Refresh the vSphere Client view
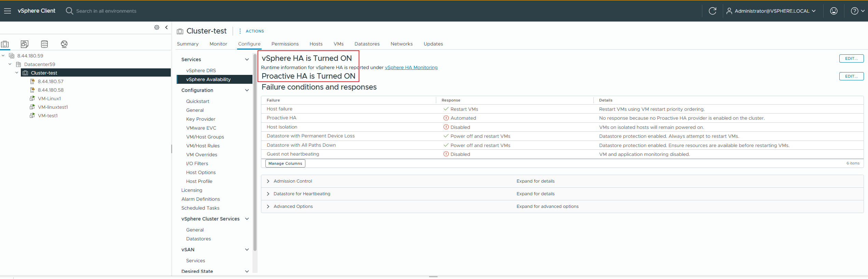This screenshot has height=279, width=868. pos(712,11)
